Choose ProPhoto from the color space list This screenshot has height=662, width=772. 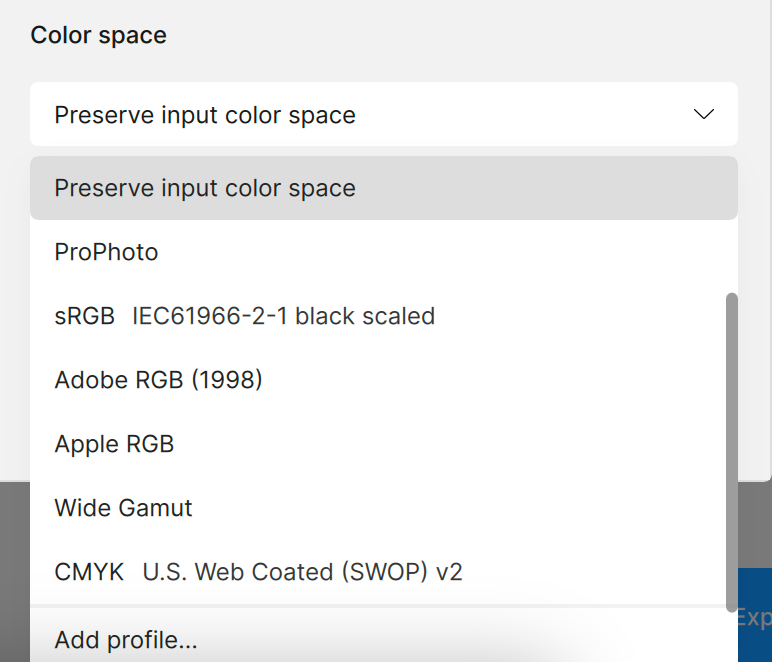(106, 252)
